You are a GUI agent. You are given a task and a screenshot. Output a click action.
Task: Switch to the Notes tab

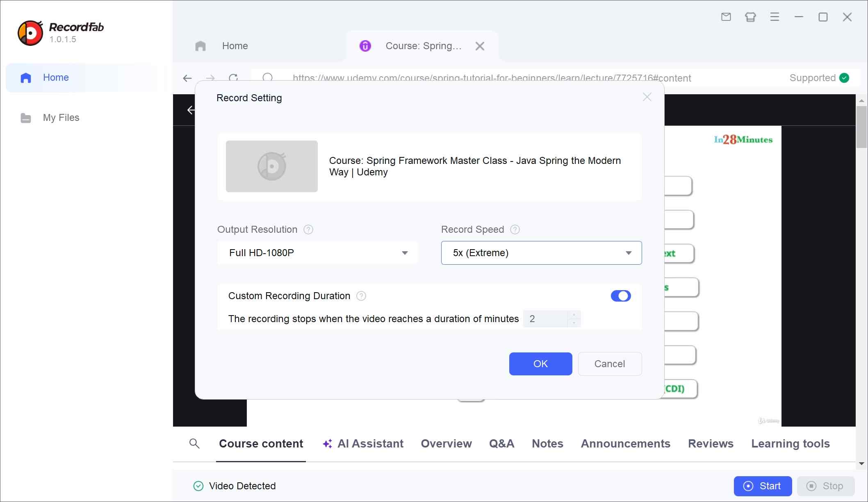(x=547, y=443)
